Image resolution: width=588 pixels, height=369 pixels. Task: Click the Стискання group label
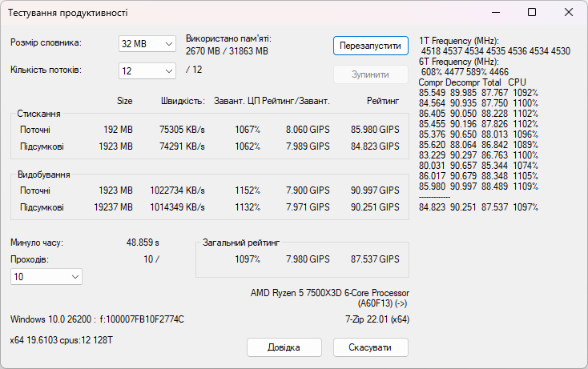(38, 114)
